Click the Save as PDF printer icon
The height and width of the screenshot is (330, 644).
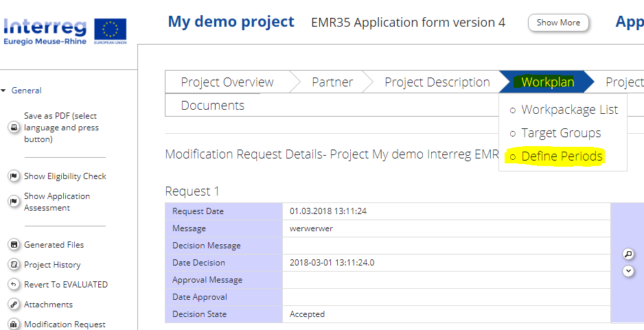pyautogui.click(x=13, y=128)
